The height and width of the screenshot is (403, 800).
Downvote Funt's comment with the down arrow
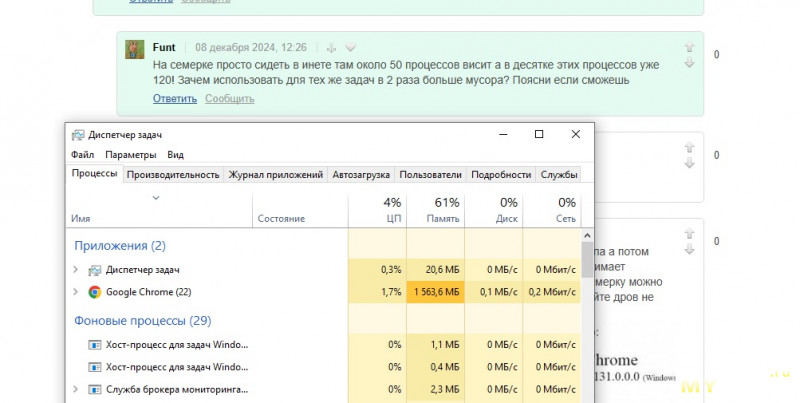(689, 62)
